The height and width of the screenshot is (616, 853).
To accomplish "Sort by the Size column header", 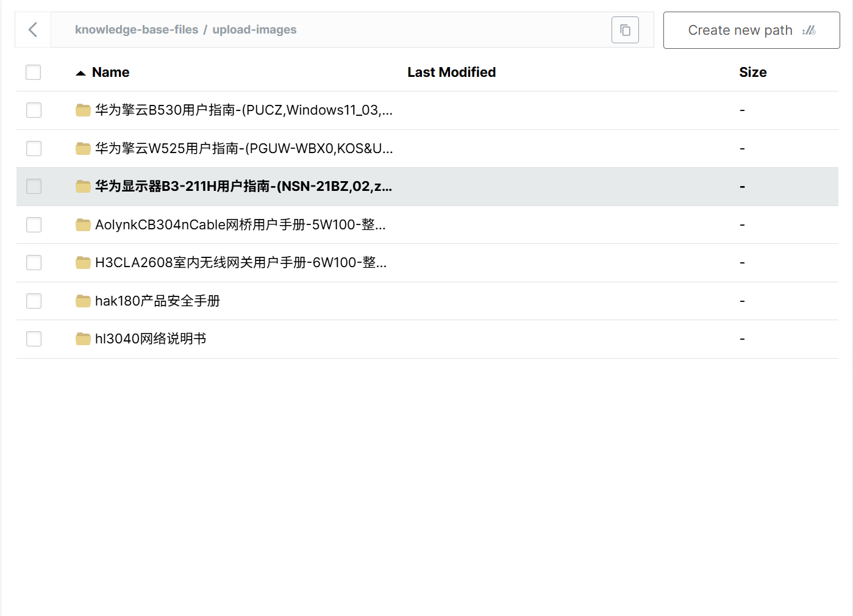I will pyautogui.click(x=753, y=73).
